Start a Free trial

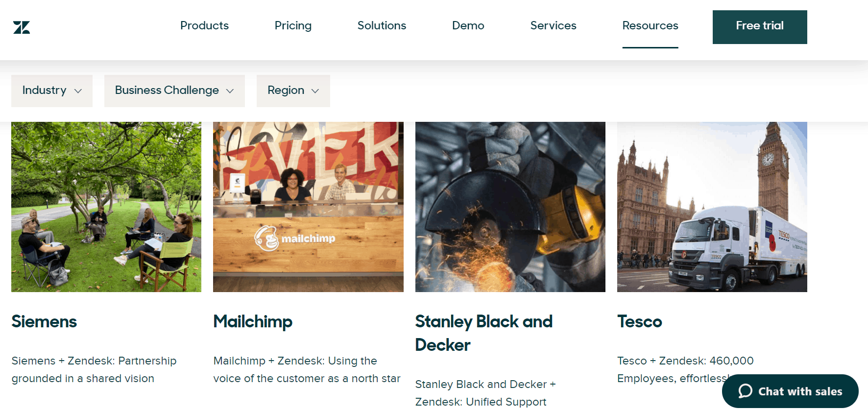pos(760,27)
